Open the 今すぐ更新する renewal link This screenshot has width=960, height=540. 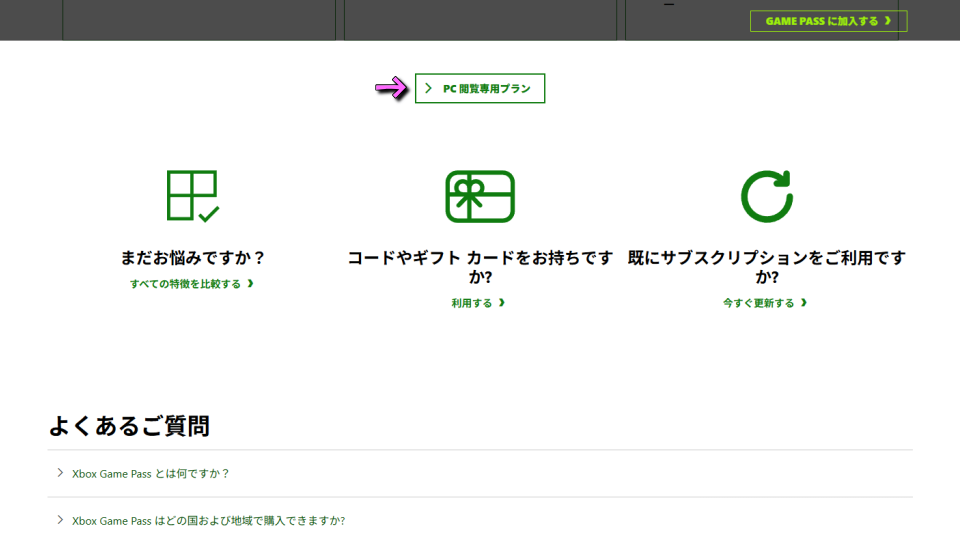pos(759,303)
